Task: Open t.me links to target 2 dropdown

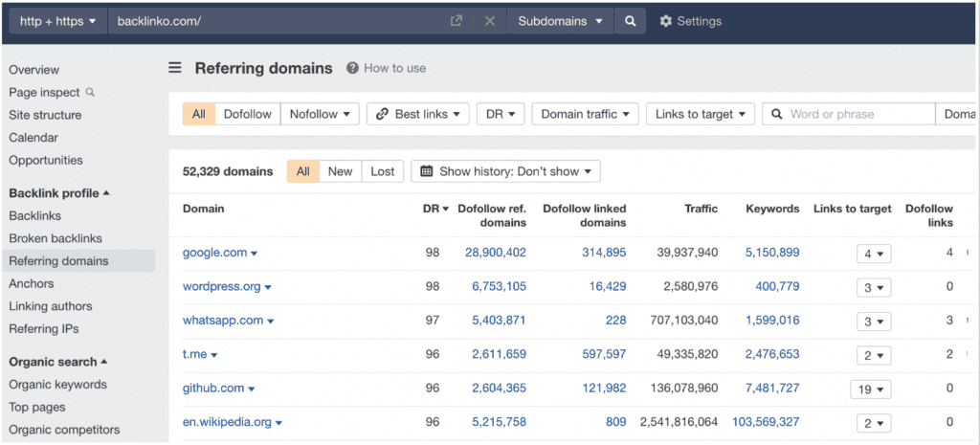Action: [x=874, y=355]
